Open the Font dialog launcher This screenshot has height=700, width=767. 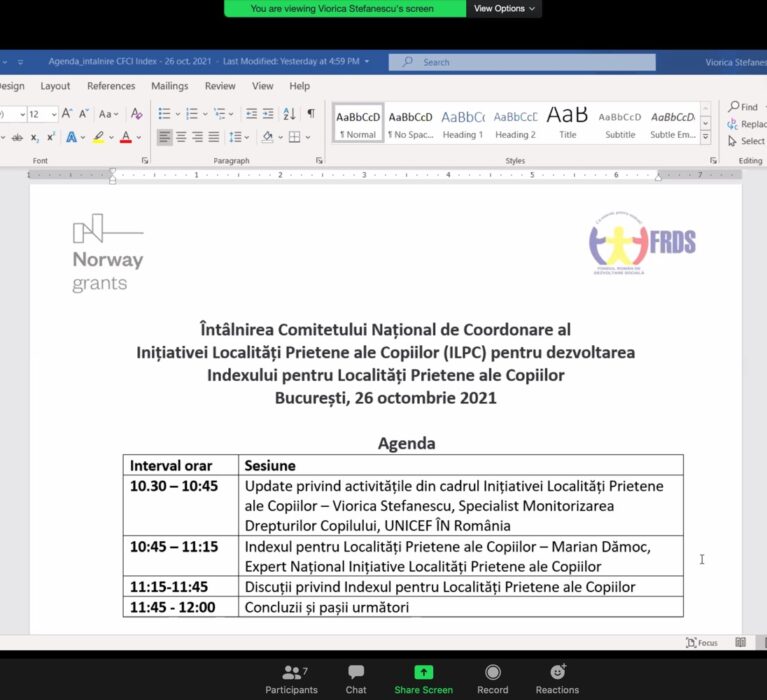pos(145,160)
